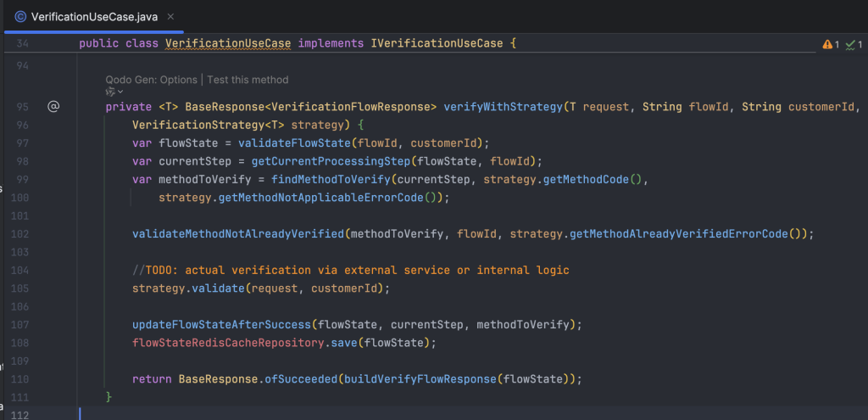Select the VerificationUseCase.java tab
868x420 pixels.
coord(94,17)
